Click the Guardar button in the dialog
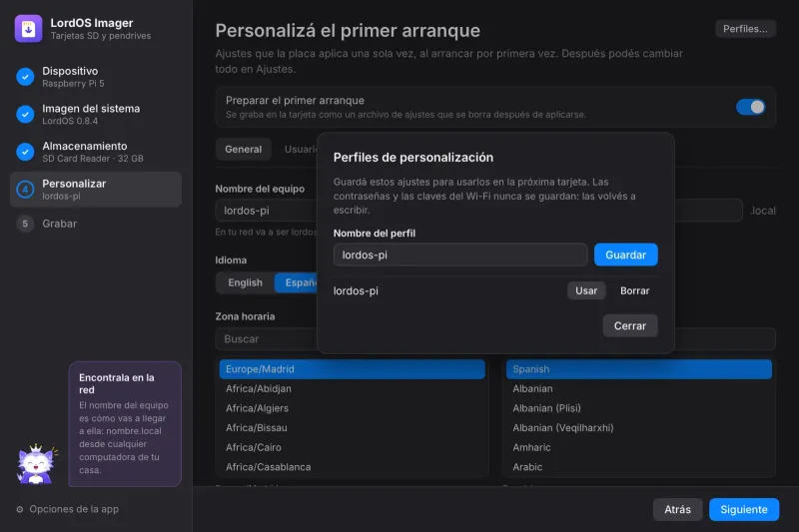The image size is (799, 532). coord(626,255)
